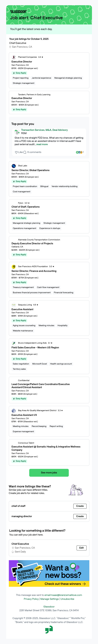Click San Francisco AIDS Foundation logo
The width and height of the screenshot is (98, 644).
[14, 266]
